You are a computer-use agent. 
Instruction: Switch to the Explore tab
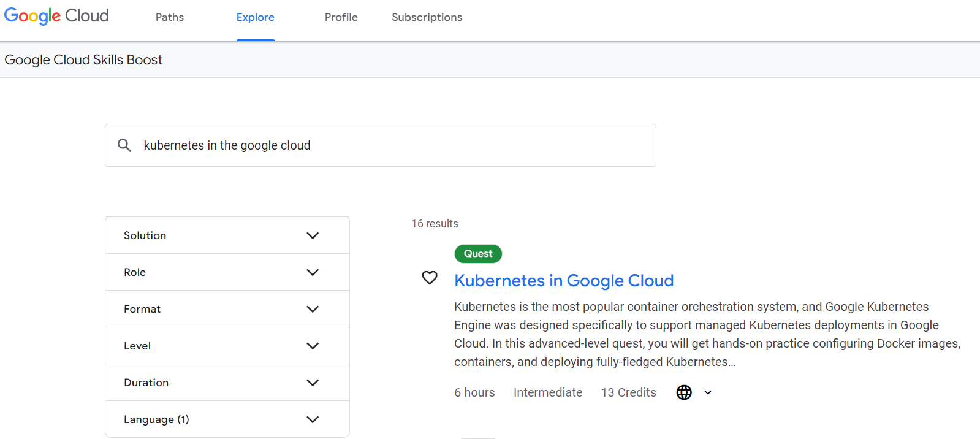256,17
